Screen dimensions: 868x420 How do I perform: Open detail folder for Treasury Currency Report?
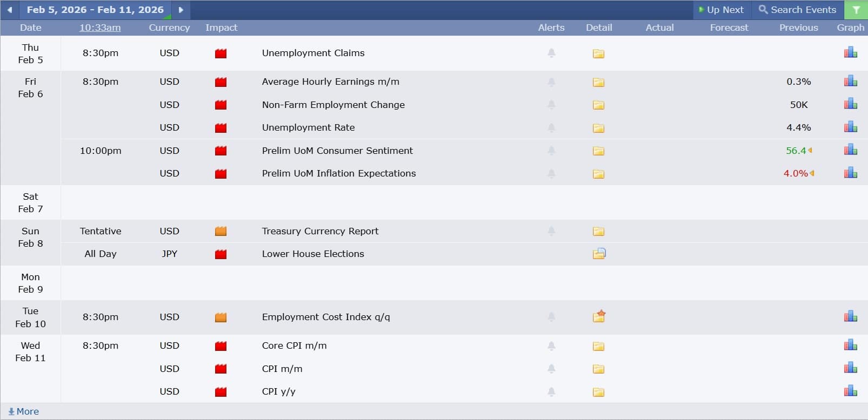coord(598,232)
